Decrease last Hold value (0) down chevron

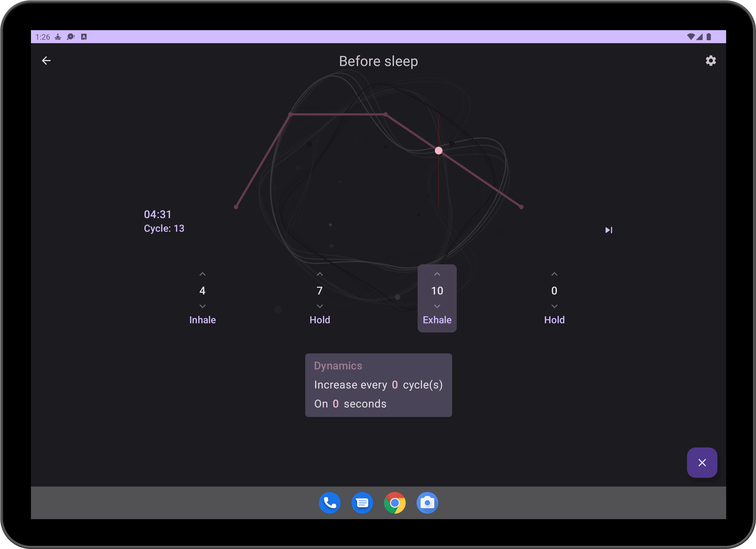(554, 306)
